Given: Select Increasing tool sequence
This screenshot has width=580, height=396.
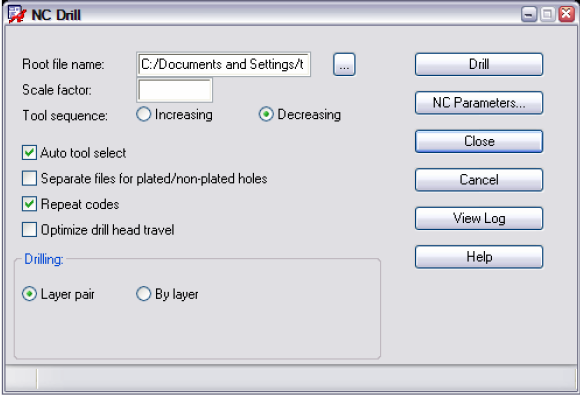Looking at the screenshot, I should click(144, 114).
